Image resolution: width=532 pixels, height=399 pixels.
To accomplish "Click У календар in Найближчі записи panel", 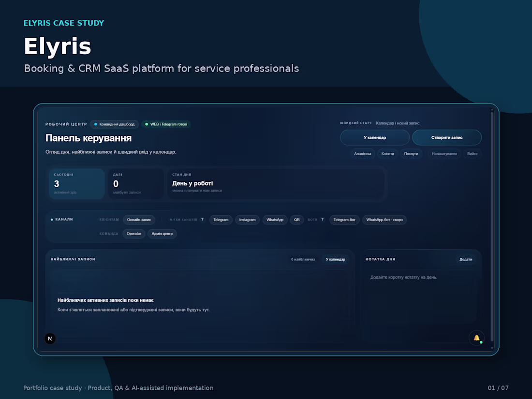I will pos(336,259).
